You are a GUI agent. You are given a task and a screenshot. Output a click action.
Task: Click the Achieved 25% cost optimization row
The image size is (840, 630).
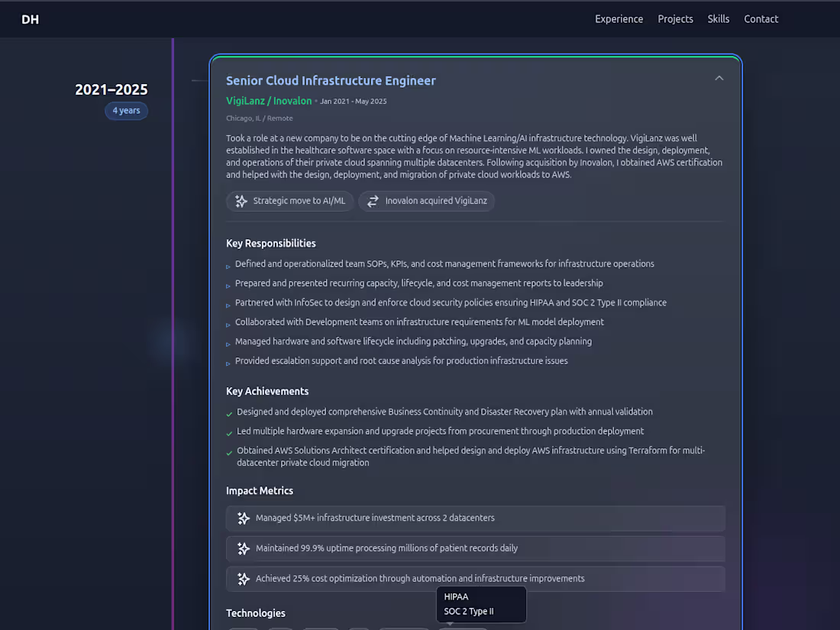tap(476, 579)
